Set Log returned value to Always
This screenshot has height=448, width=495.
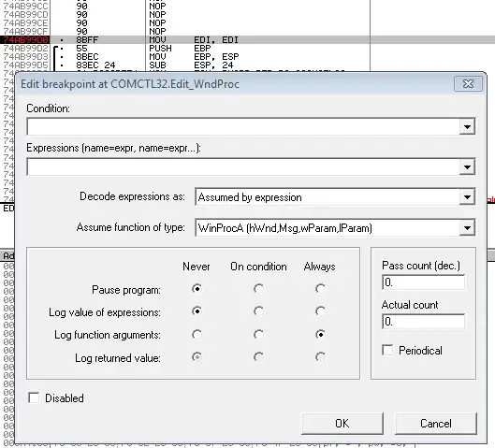(320, 357)
